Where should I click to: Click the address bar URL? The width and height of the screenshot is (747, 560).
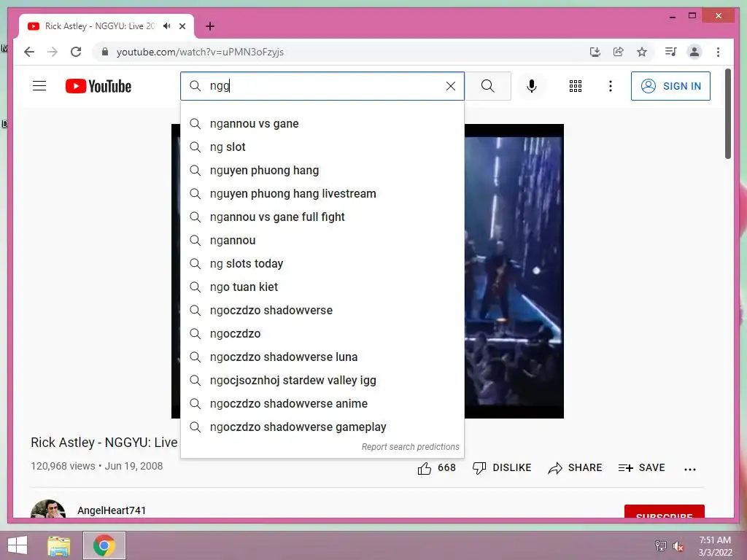(200, 52)
